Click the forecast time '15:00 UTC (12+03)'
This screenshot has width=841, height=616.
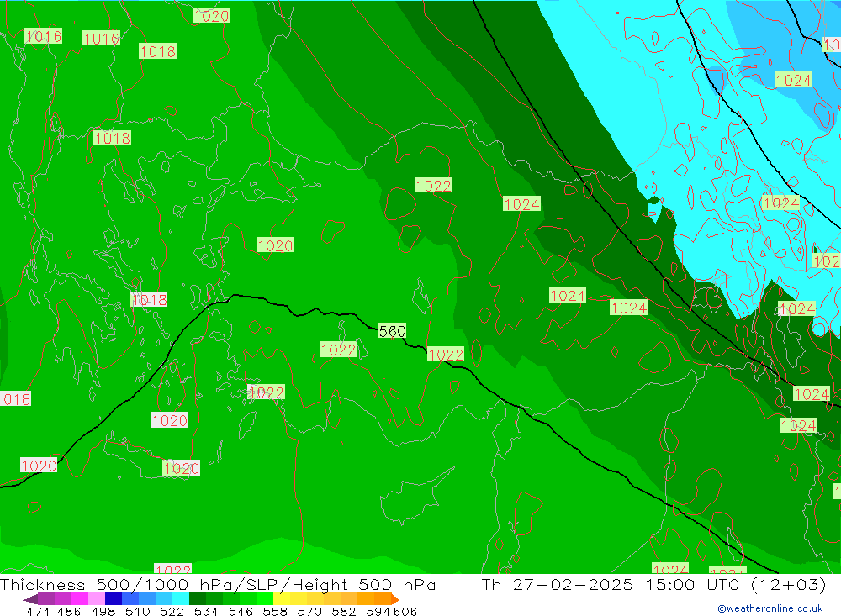point(736,584)
